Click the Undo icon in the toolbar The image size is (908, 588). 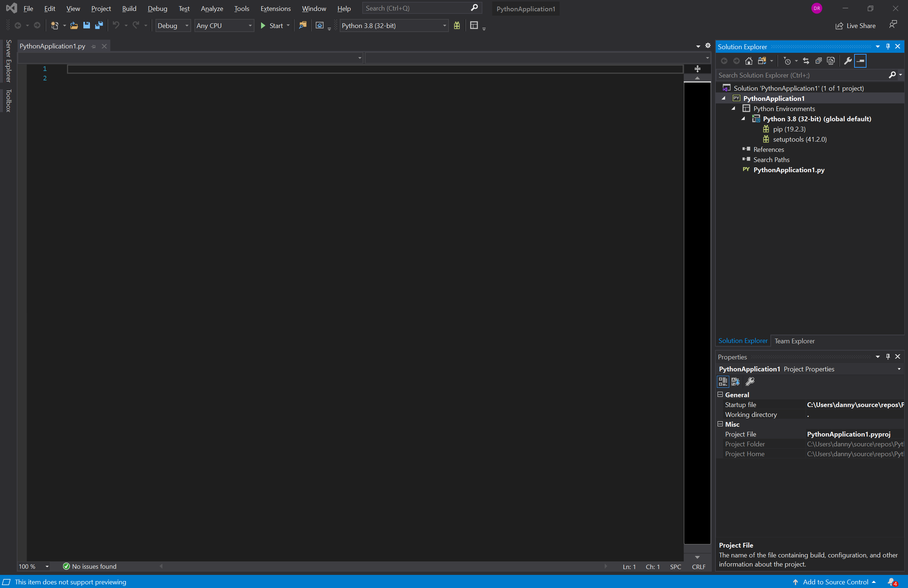[117, 25]
